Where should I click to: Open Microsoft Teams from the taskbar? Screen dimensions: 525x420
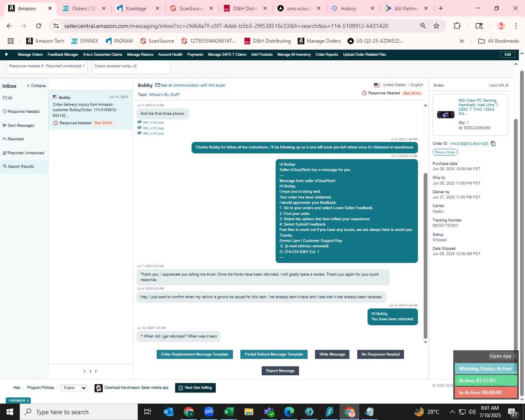click(x=269, y=412)
